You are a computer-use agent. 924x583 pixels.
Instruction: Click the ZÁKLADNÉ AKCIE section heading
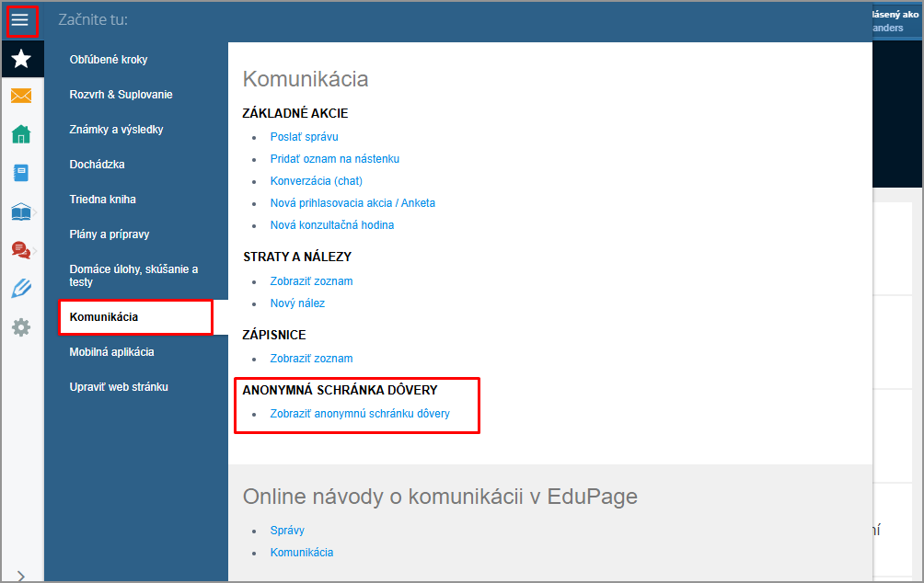pos(295,113)
